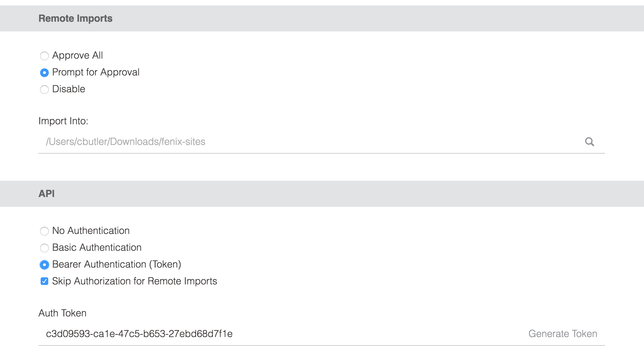
Task: Select Bearer Authentication (Token)
Action: (44, 265)
